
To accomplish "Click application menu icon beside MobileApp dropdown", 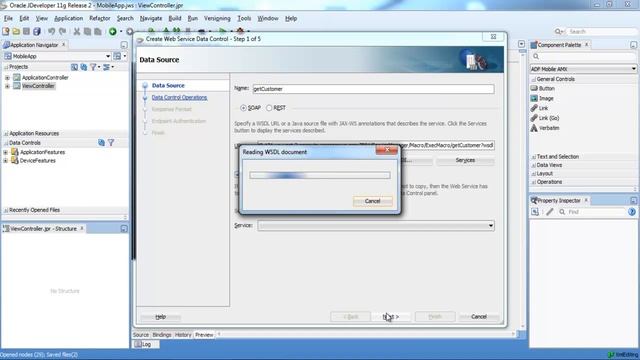I will point(118,56).
